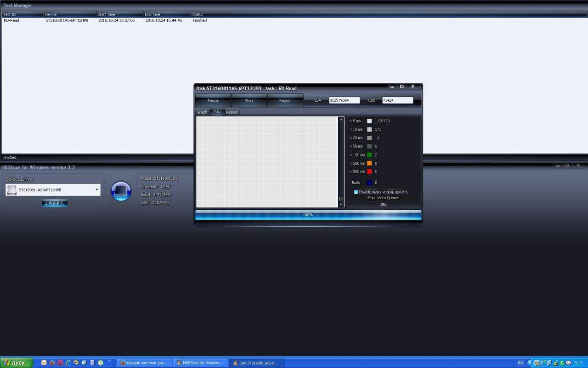
Task: Click the envelope mail icon in system tray
Action: click(x=568, y=363)
